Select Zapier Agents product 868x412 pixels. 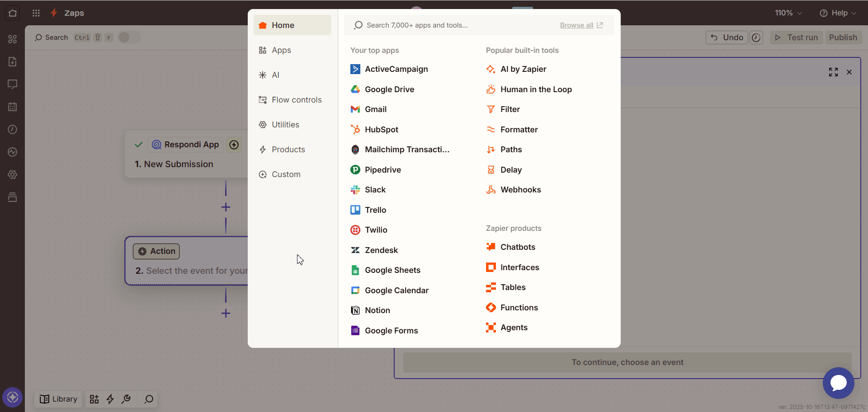point(507,328)
